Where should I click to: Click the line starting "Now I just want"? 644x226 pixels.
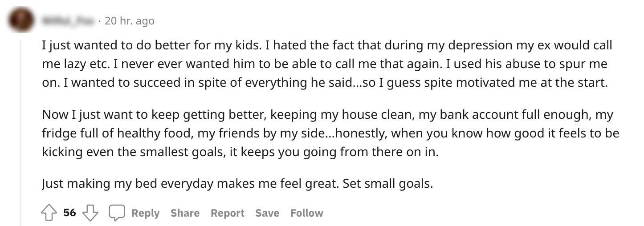pos(327,114)
